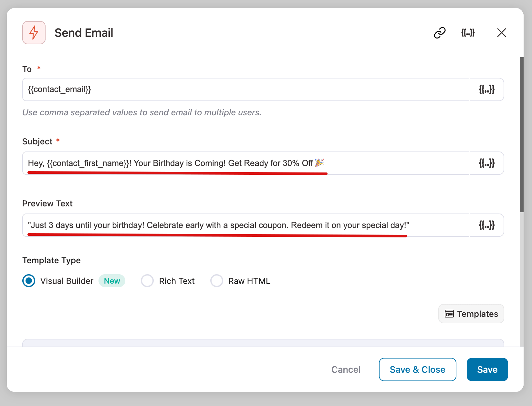The image size is (532, 406).
Task: Insert merge tag into To field
Action: pos(486,89)
